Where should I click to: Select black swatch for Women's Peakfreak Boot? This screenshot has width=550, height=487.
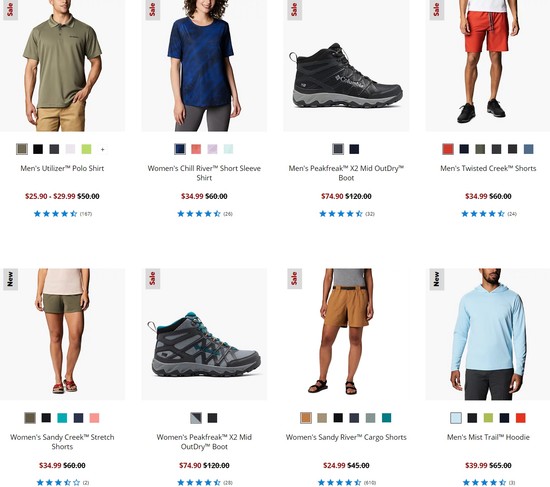click(212, 418)
